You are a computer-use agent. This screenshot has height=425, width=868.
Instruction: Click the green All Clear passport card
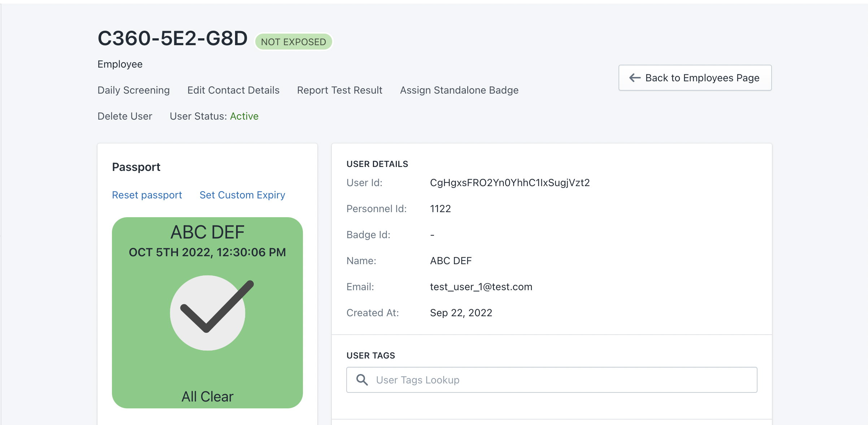coord(207,313)
